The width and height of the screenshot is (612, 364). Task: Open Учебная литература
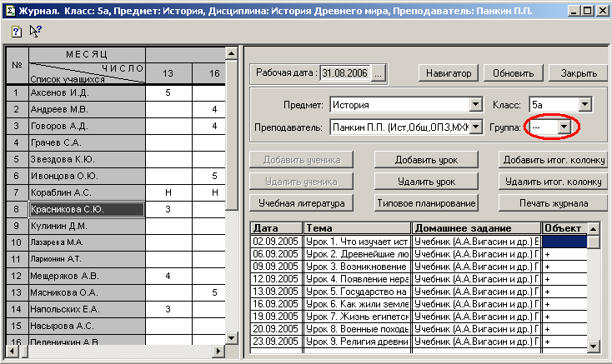pos(301,203)
